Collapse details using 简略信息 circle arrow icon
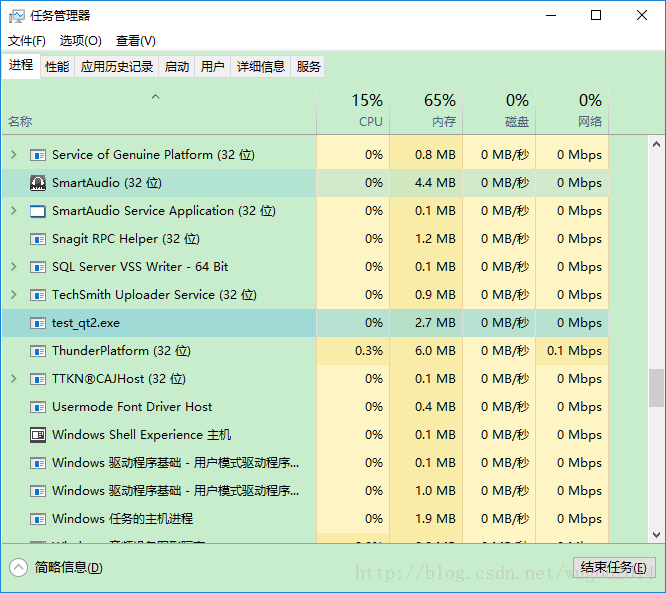 pos(18,568)
